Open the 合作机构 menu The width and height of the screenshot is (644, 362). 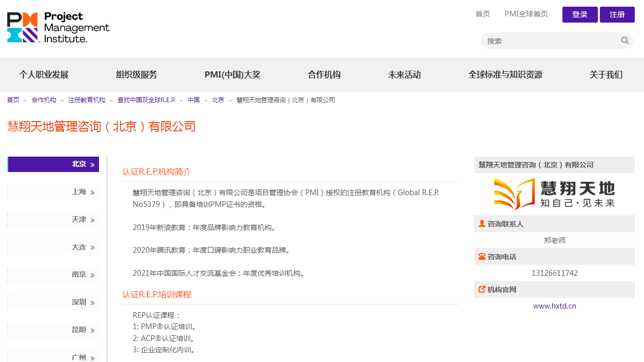(323, 74)
